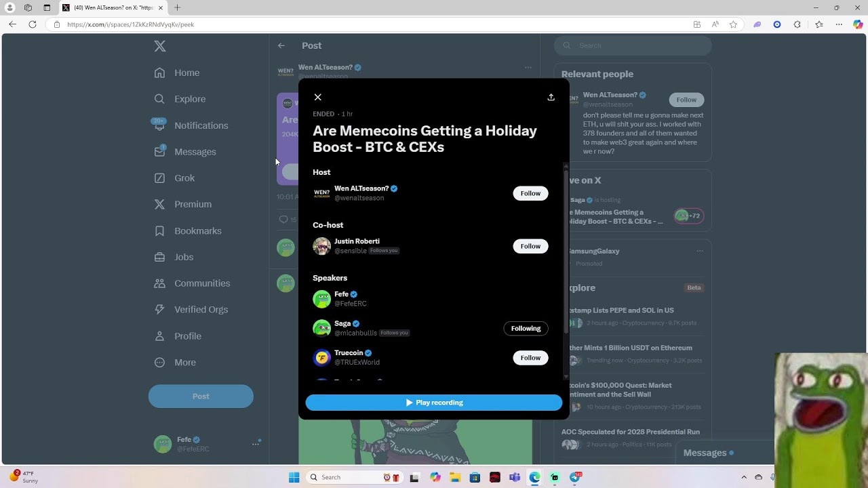Add page to favorites with star icon
Viewport: 868px width, 488px height.
coord(733,24)
